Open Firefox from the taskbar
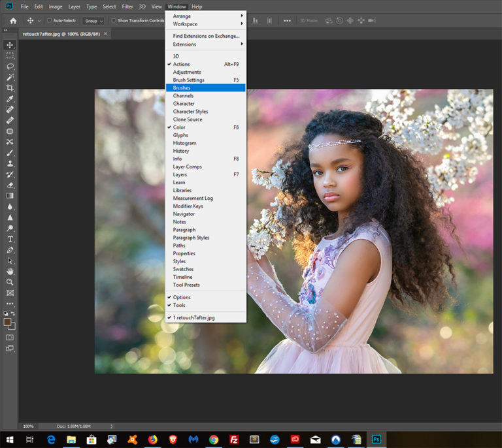 (153, 440)
